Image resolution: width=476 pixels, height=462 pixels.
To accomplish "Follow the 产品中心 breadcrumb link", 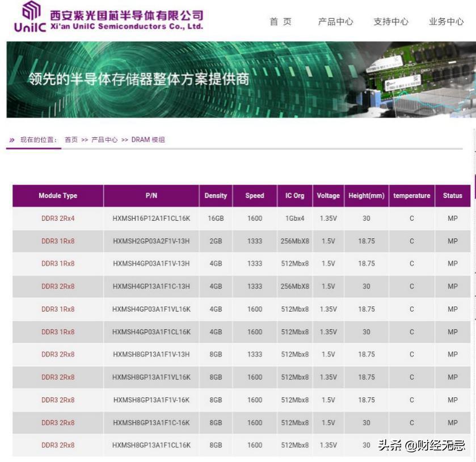I will pyautogui.click(x=102, y=140).
